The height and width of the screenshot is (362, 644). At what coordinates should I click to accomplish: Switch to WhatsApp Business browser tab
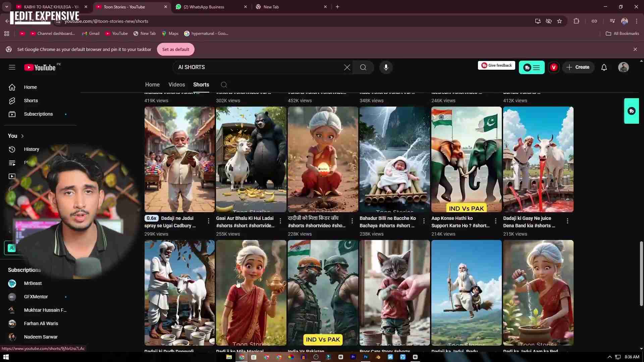pyautogui.click(x=207, y=7)
